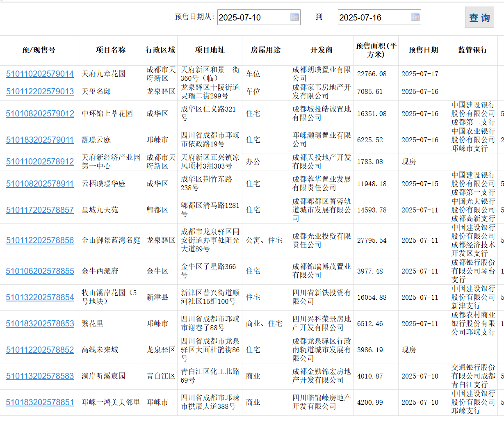This screenshot has width=504, height=422.
Task: Select project name 灏璟云庭
Action: pos(96,140)
